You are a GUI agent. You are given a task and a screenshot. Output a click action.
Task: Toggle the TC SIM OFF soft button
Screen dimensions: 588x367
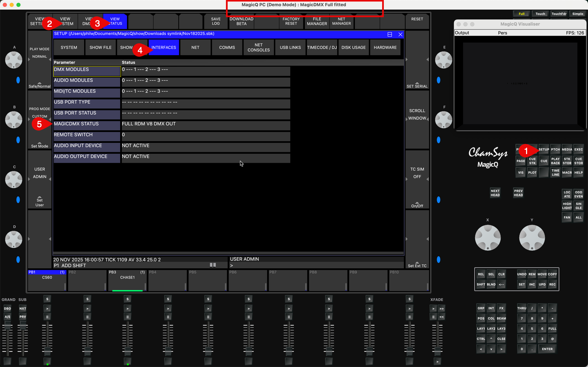click(417, 179)
